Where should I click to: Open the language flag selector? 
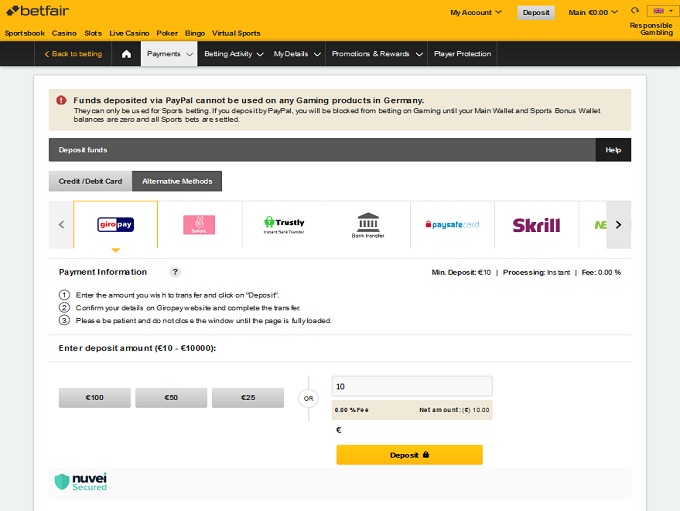[661, 12]
